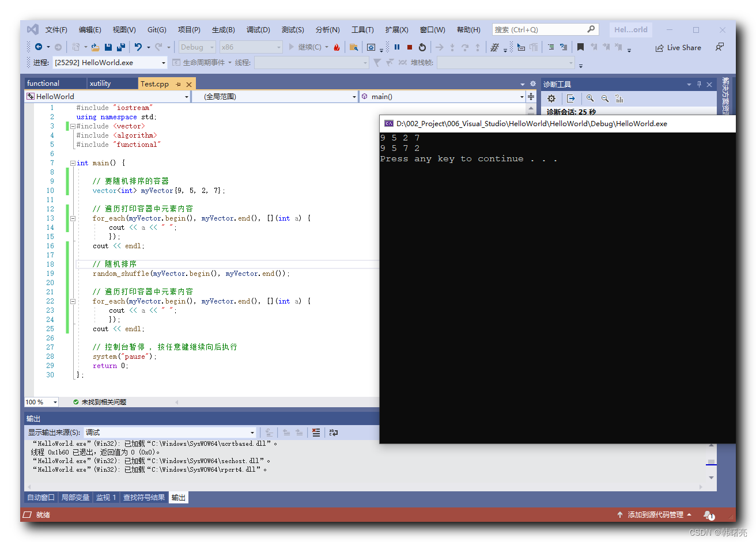Switch to the Autos window tab
This screenshot has height=542, width=756.
[x=41, y=498]
